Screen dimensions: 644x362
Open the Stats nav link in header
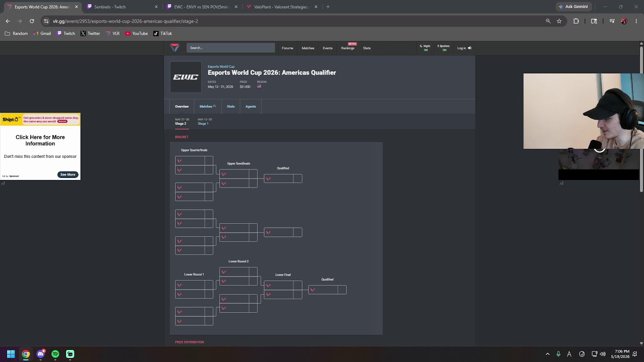(367, 48)
